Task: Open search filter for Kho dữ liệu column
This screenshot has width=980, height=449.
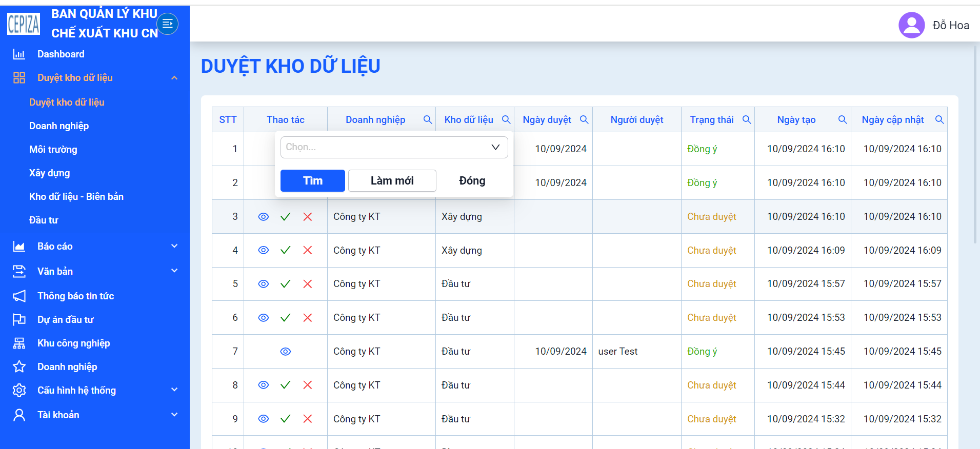Action: point(506,119)
